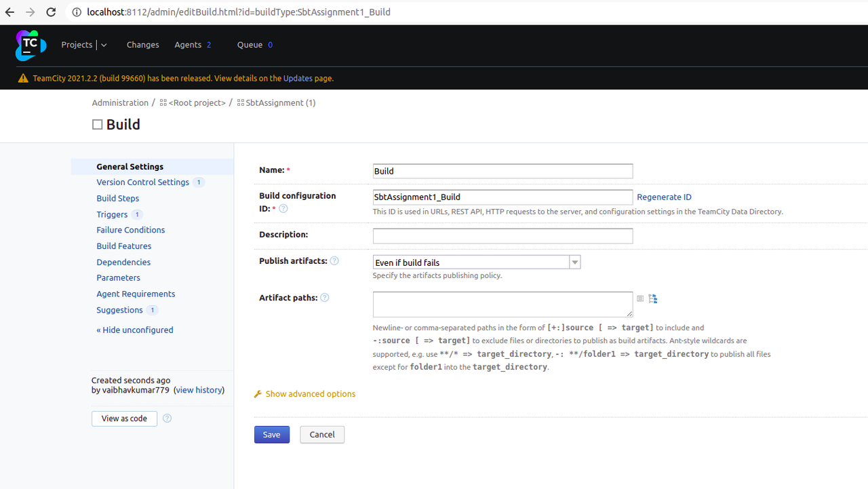This screenshot has width=868, height=489.
Task: Click the help icon next to View as code
Action: [167, 418]
